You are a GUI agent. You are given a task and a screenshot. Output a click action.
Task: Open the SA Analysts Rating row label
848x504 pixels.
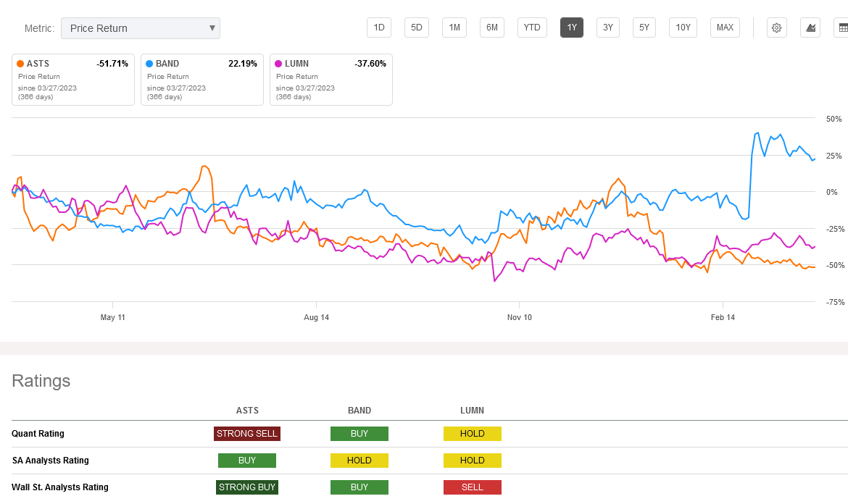[50, 461]
